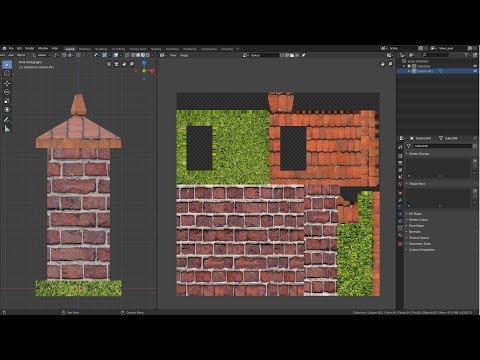Enable solid viewport shading
Image resolution: width=480 pixels, height=360 pixels.
tap(138, 55)
